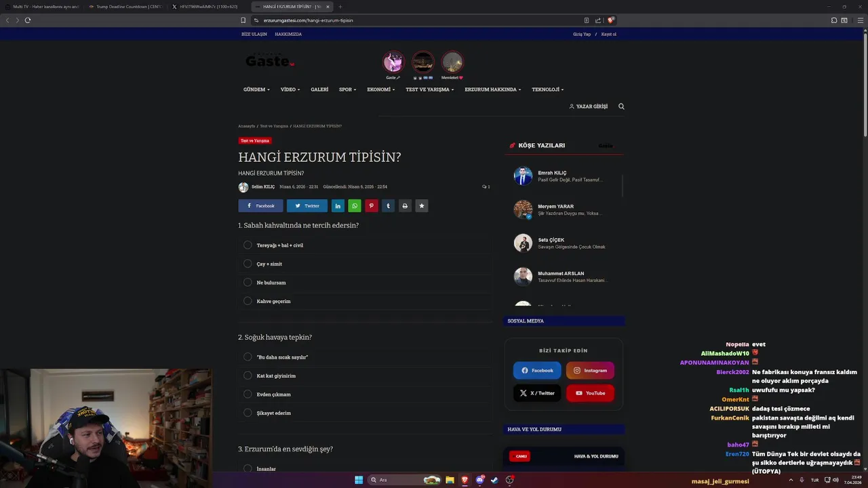Reload the page in browser
Image resolution: width=868 pixels, height=488 pixels.
point(28,20)
